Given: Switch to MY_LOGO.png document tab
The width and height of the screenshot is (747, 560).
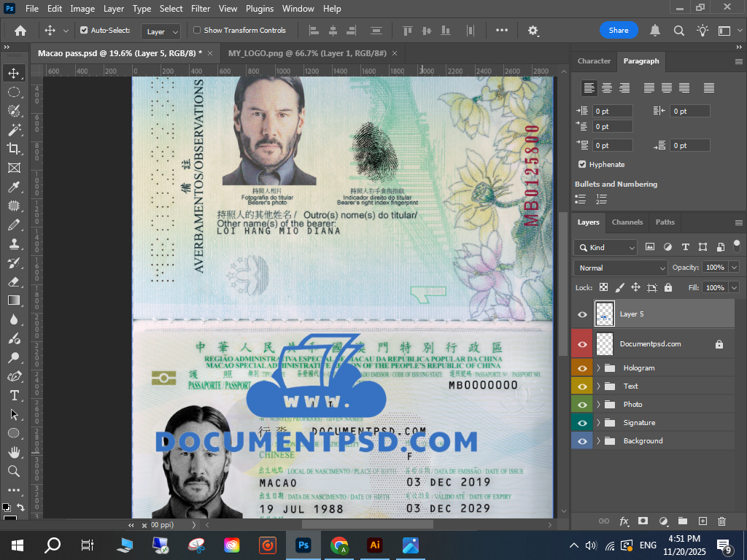Looking at the screenshot, I should 307,53.
